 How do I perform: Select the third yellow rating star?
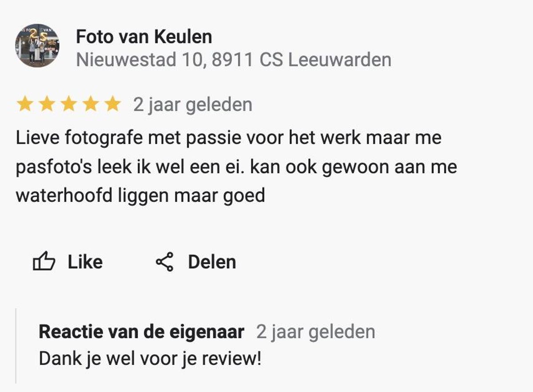tap(69, 104)
